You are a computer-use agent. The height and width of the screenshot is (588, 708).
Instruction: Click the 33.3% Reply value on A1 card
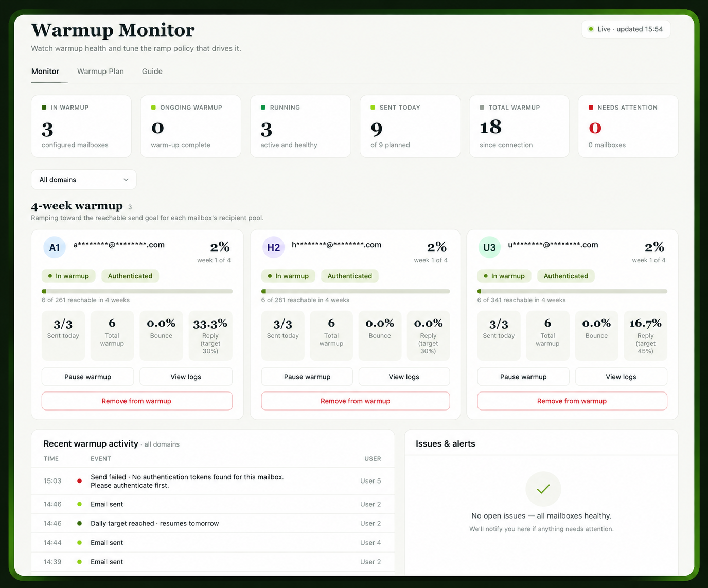[210, 324]
